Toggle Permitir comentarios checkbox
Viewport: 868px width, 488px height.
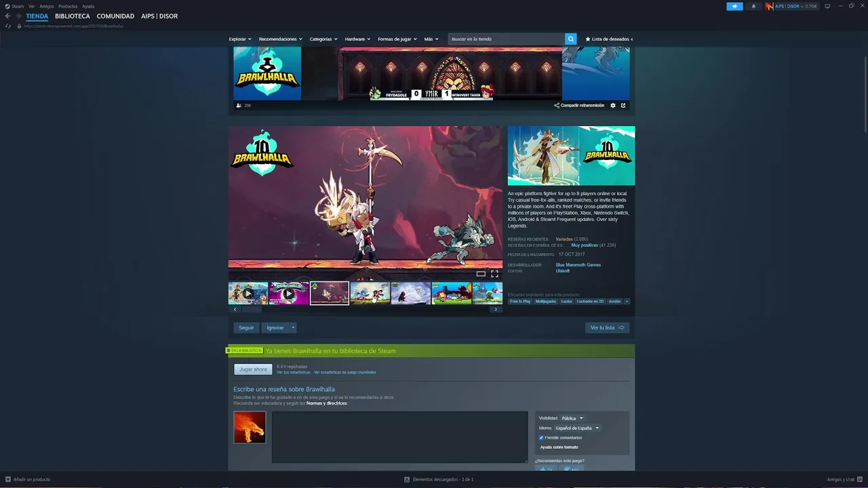coord(541,438)
